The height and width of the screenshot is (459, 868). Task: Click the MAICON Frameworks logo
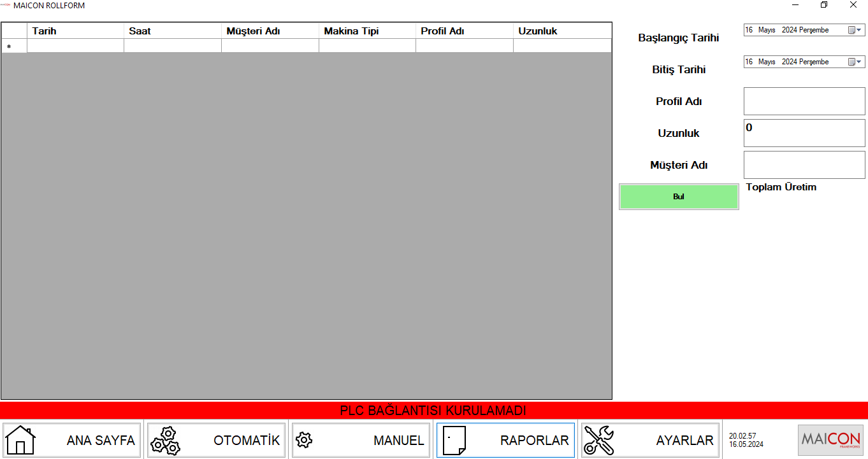(x=830, y=440)
